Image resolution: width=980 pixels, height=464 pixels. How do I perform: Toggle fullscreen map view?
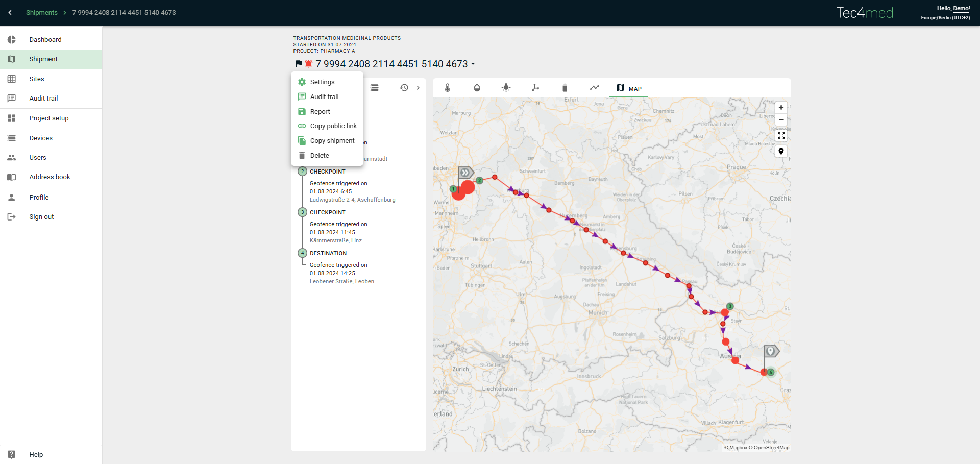[781, 136]
